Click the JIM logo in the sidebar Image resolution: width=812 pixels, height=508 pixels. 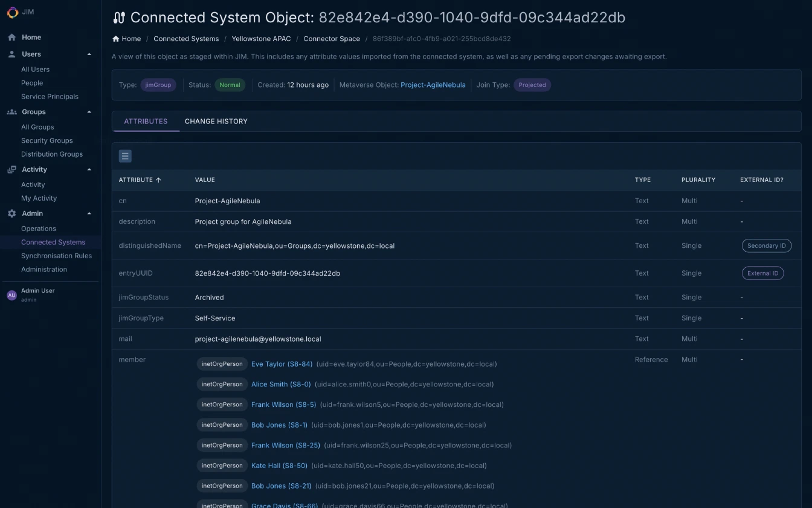[x=11, y=12]
